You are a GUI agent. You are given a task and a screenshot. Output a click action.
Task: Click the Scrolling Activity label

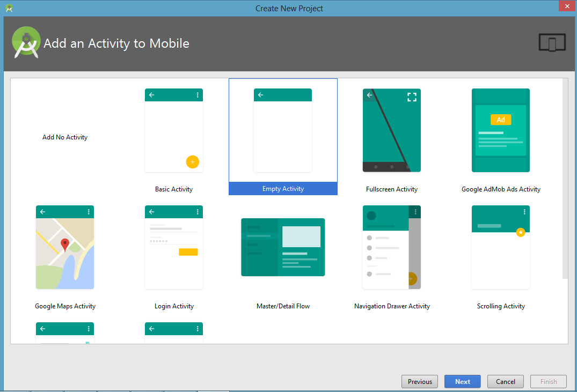point(501,306)
